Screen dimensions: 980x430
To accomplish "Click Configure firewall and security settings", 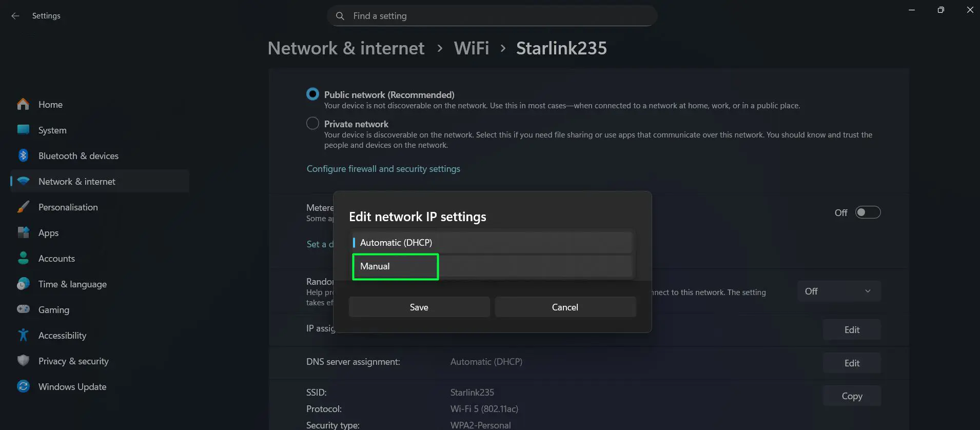I will (x=383, y=168).
